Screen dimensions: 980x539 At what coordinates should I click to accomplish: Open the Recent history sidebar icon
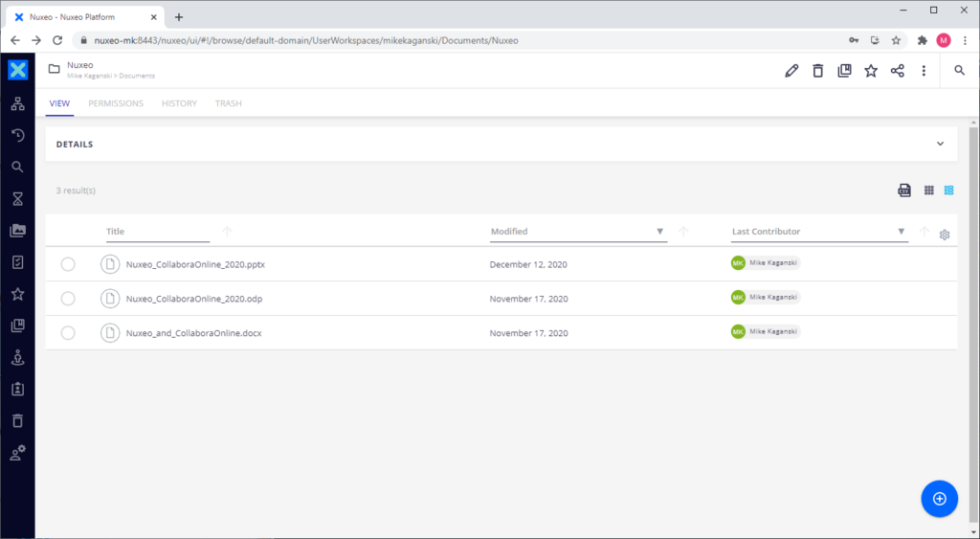17,135
